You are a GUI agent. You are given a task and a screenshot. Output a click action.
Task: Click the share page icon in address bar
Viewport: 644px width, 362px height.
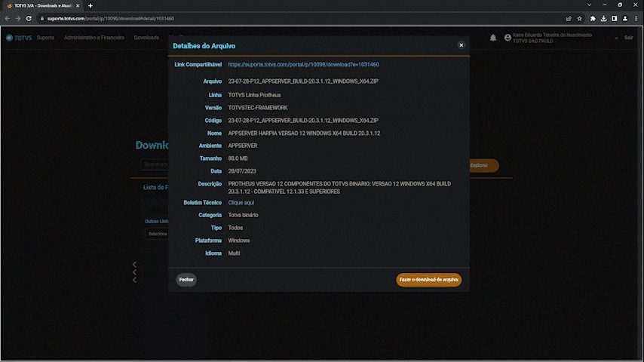569,19
